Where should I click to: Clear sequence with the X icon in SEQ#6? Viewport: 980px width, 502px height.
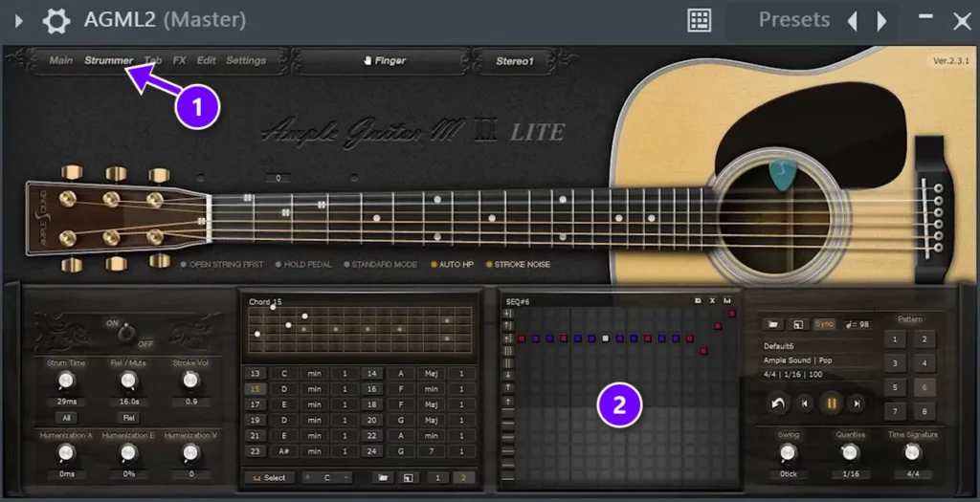(712, 301)
